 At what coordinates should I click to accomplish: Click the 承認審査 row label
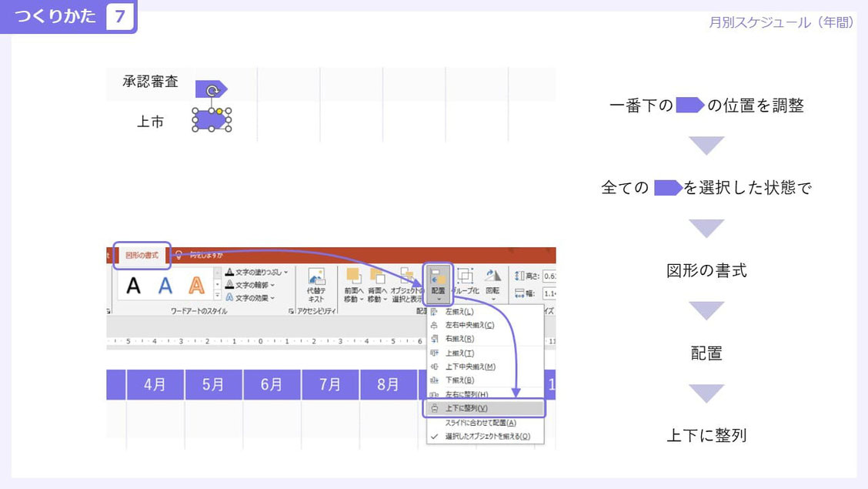pos(151,82)
